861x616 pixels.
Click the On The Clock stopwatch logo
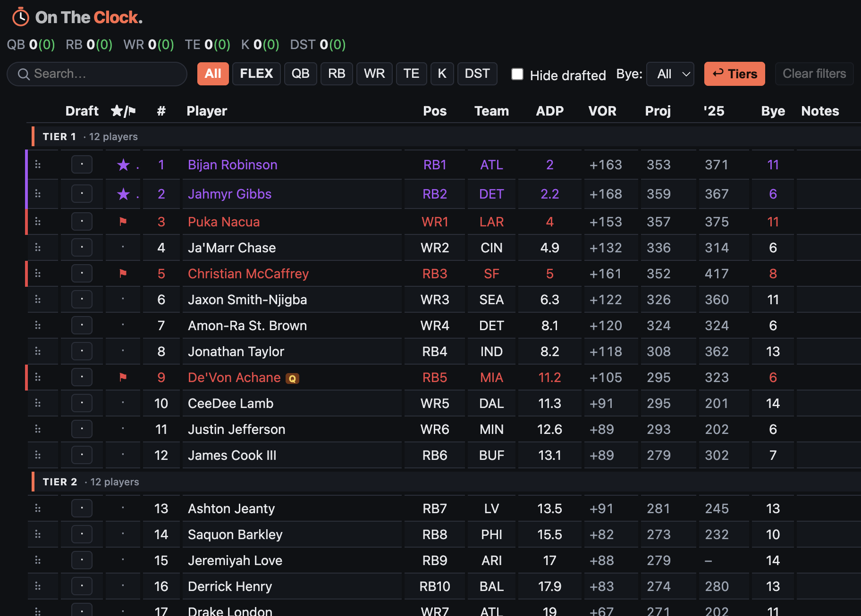[20, 17]
